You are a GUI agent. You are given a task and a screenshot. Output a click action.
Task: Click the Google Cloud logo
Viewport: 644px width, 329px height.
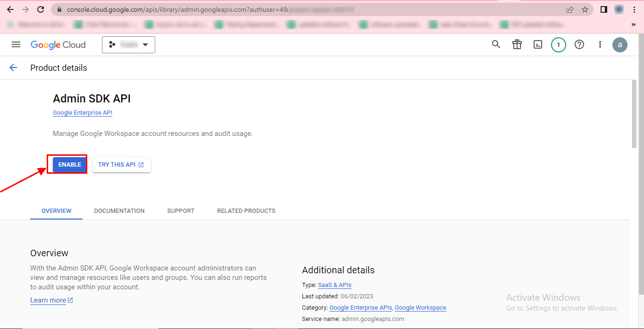(x=58, y=45)
